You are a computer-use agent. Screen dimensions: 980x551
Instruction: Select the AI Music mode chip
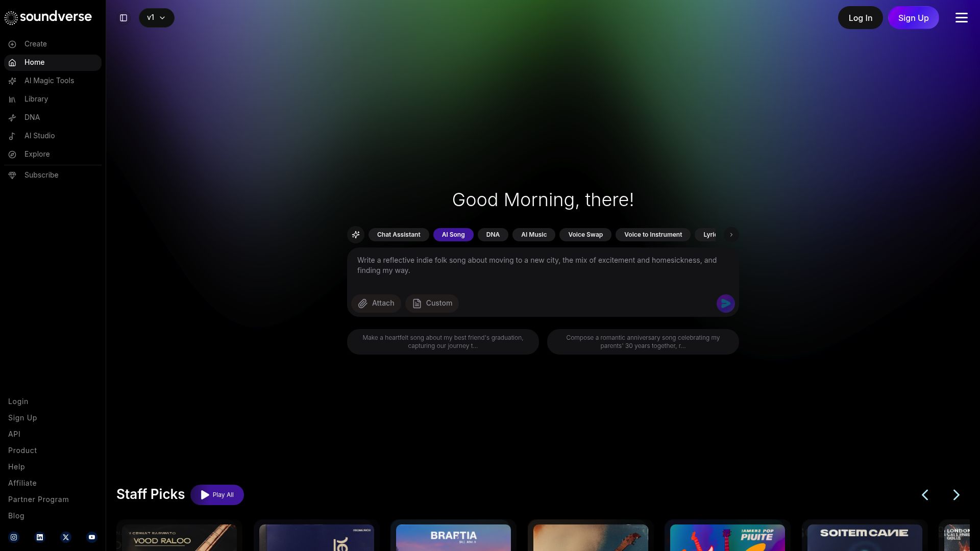[534, 235]
